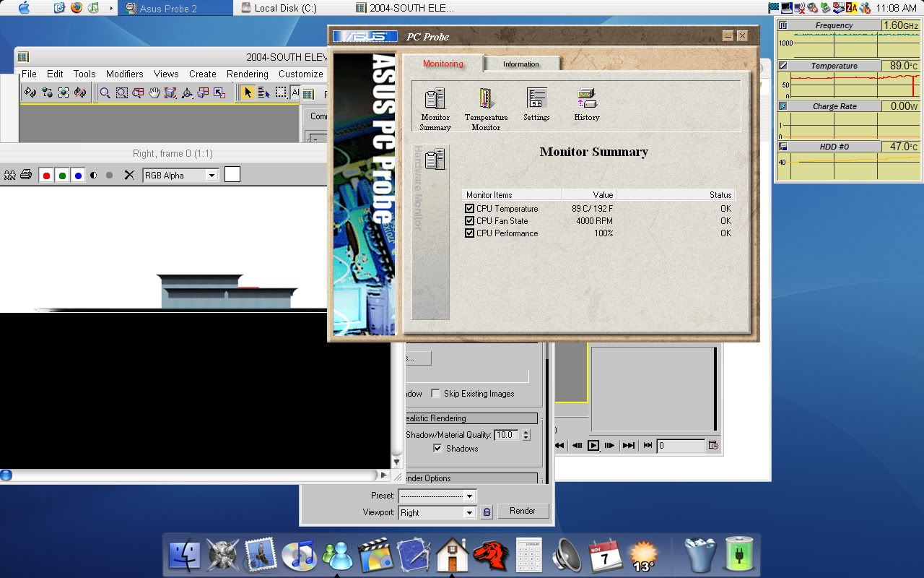Launch the Mail stamp dock icon
The width and height of the screenshot is (924, 578).
(261, 555)
